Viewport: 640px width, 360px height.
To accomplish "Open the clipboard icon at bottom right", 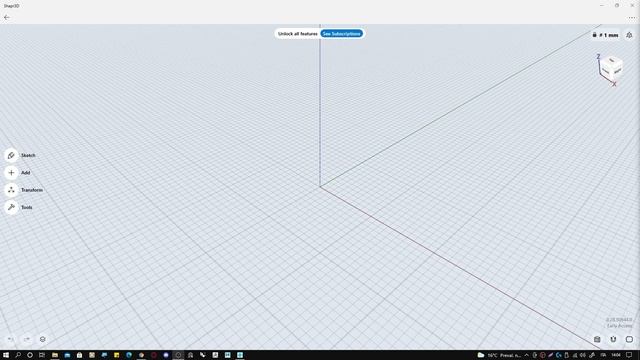I will coord(597,339).
